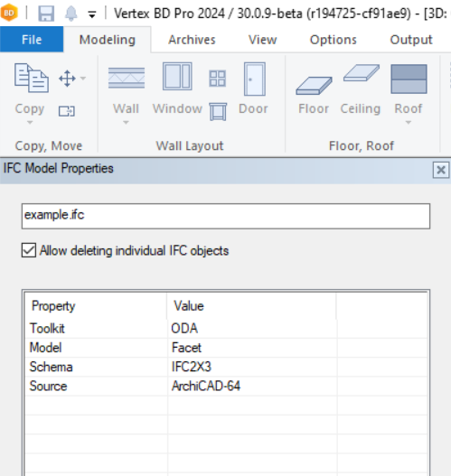Open the notifications bell icon
Screen dimensions: 451x476
click(x=71, y=14)
